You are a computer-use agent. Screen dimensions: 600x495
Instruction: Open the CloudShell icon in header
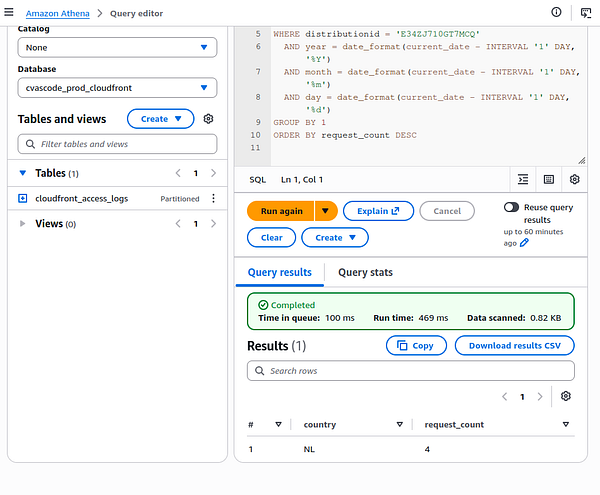585,13
